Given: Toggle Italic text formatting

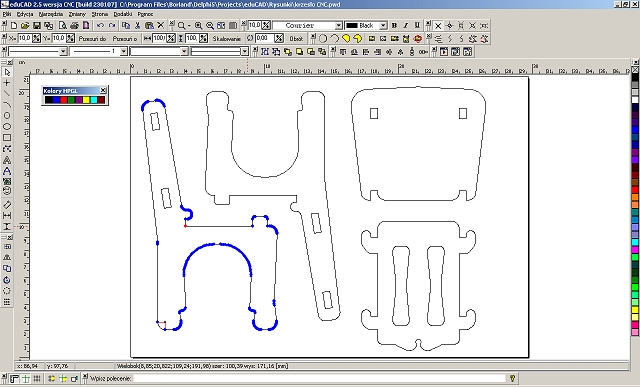Looking at the screenshot, I should tap(406, 26).
